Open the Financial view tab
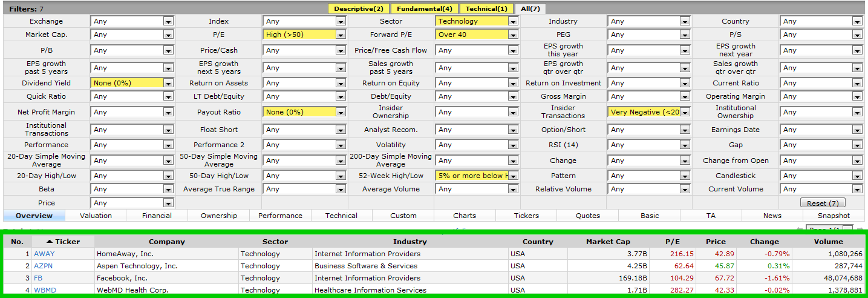The image size is (868, 298). (x=157, y=216)
